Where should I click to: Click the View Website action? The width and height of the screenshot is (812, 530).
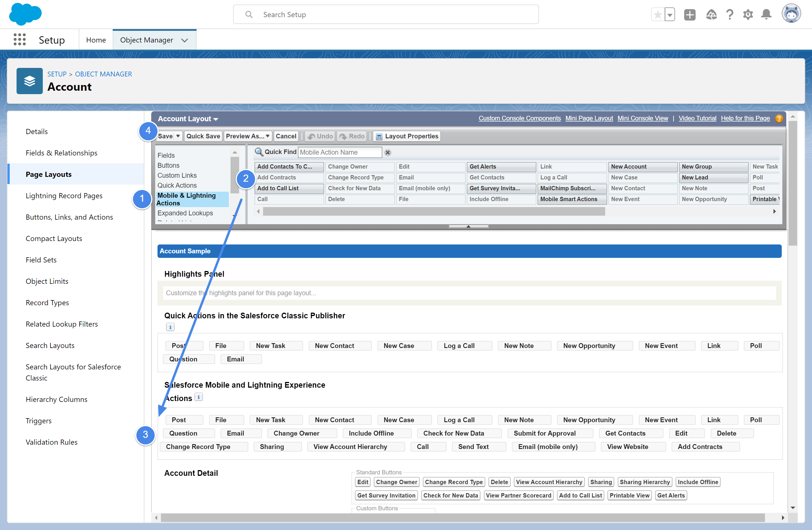click(633, 447)
